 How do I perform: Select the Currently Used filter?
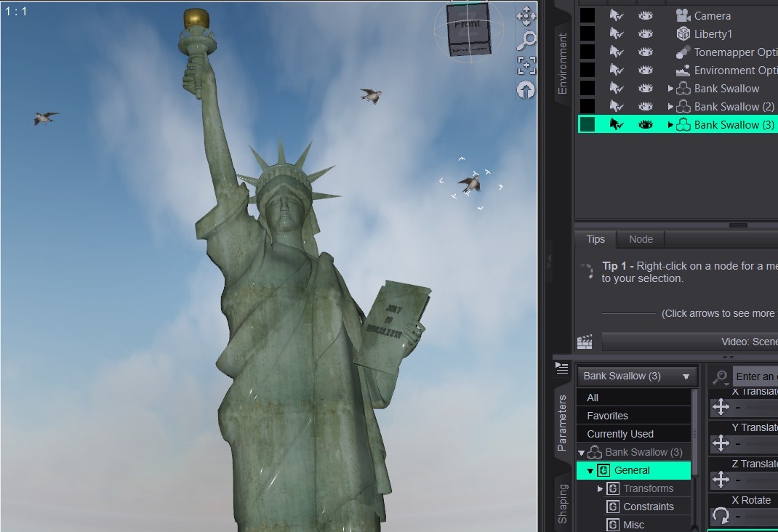pos(633,434)
